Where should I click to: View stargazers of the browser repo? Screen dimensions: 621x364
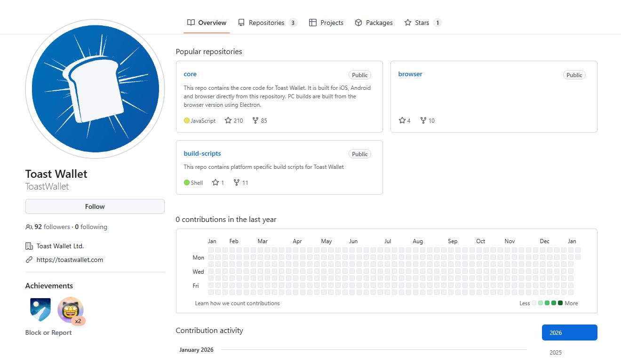(405, 121)
